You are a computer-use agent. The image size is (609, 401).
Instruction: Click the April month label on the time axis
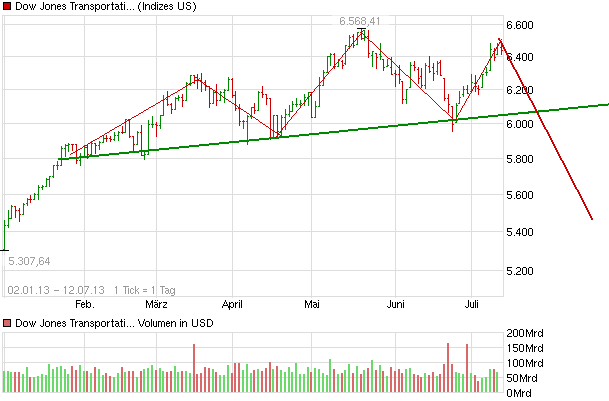[233, 303]
